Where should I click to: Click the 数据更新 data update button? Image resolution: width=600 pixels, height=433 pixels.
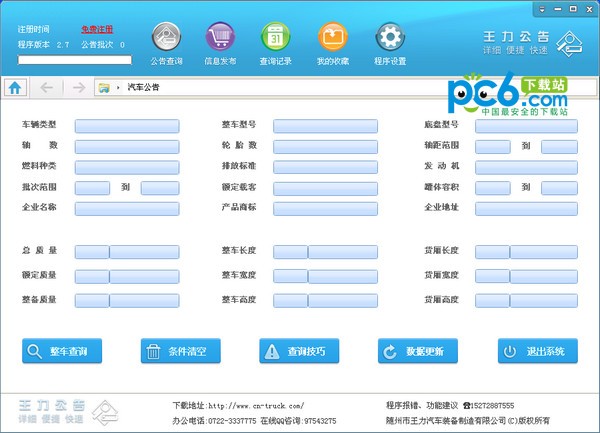[417, 351]
